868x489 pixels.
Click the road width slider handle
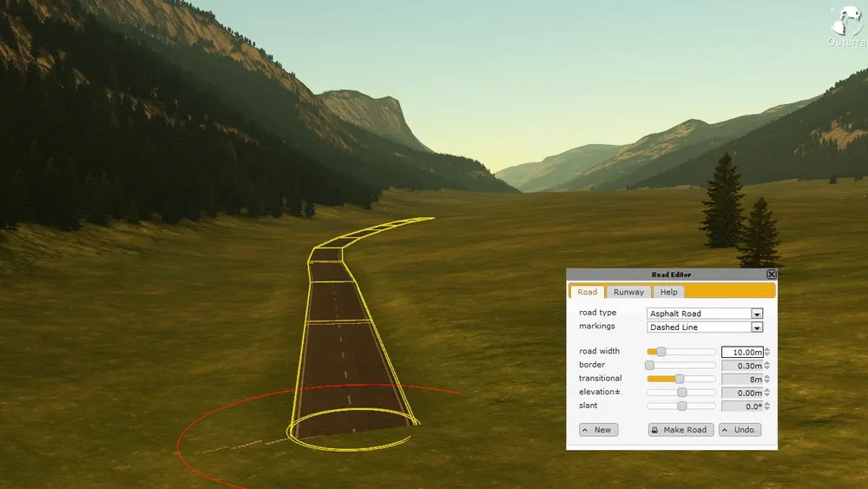click(661, 352)
